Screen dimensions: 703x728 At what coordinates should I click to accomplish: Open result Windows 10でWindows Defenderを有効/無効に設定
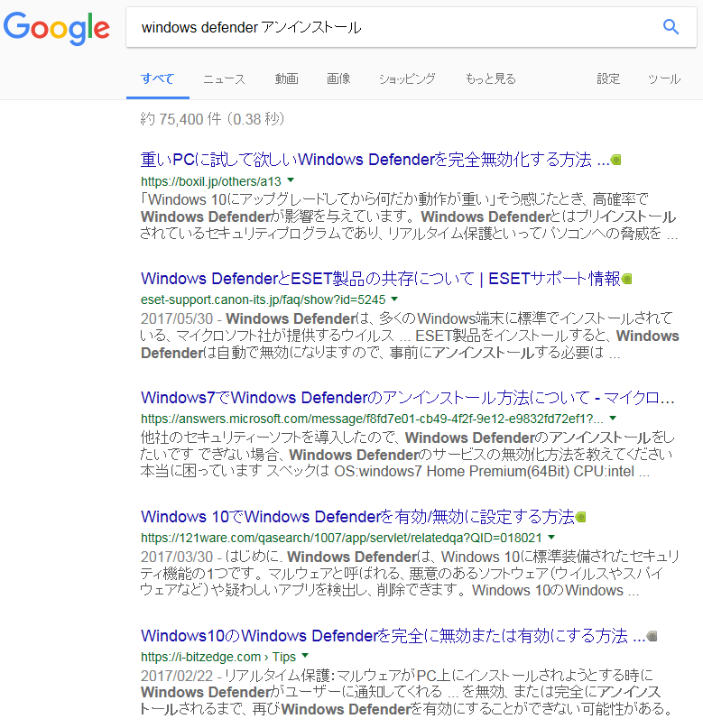click(x=357, y=516)
